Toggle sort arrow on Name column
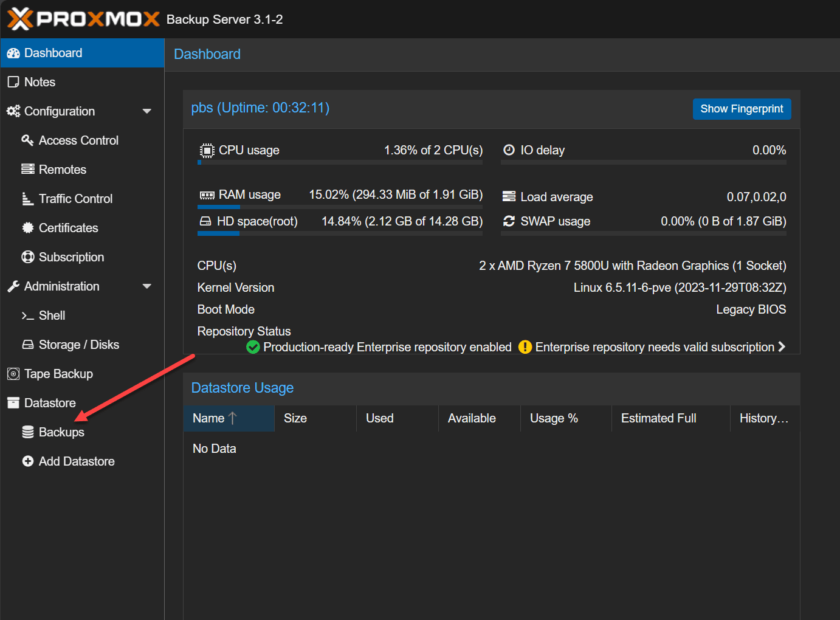The image size is (840, 620). (233, 418)
